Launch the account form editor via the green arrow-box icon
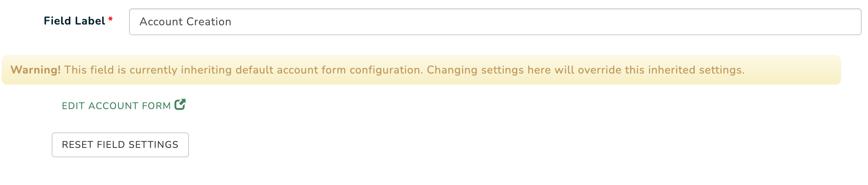This screenshot has height=185, width=868. coord(180,104)
